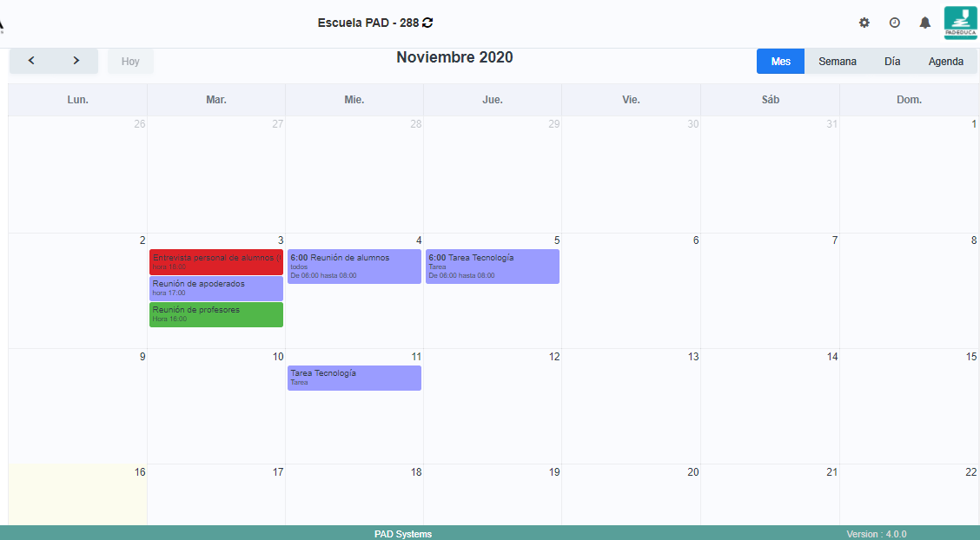This screenshot has width=980, height=540.
Task: Click day number 16 in calendar
Action: pyautogui.click(x=140, y=472)
